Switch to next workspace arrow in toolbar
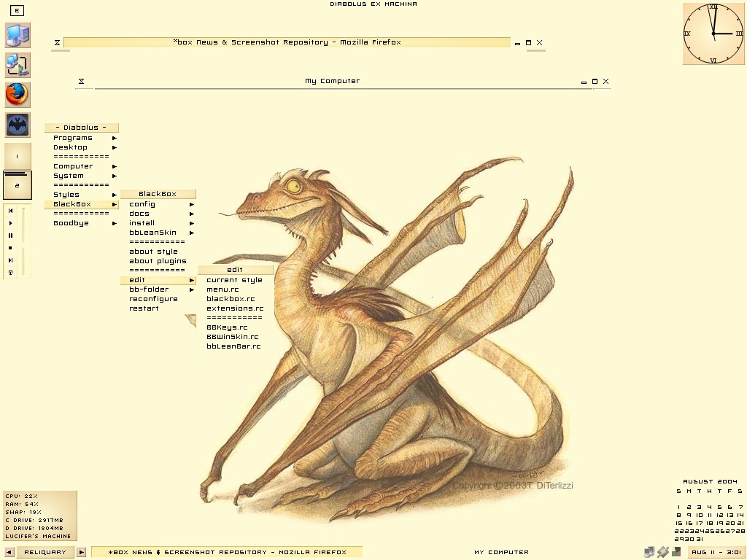Screen dimensions: 747x560 coord(82,553)
